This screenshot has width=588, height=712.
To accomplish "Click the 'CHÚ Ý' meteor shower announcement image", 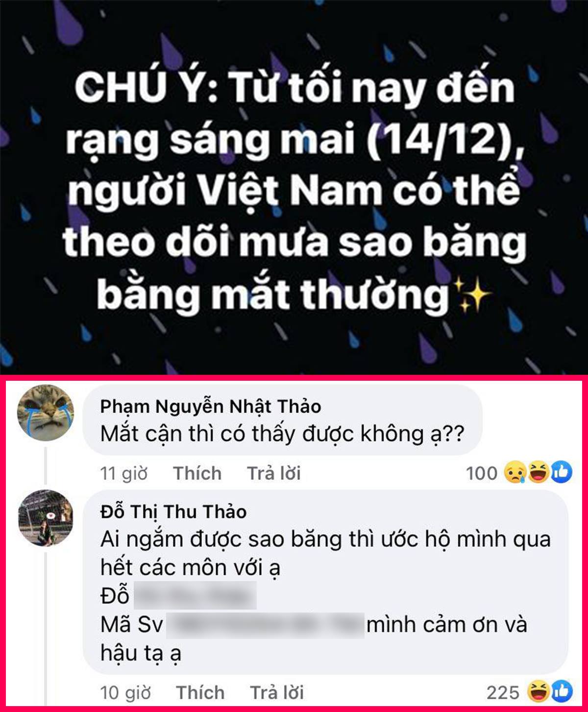I will point(294,187).
